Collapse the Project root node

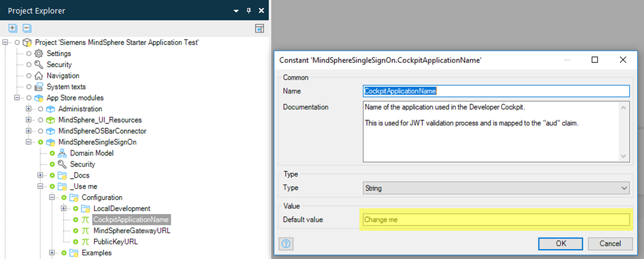point(6,43)
